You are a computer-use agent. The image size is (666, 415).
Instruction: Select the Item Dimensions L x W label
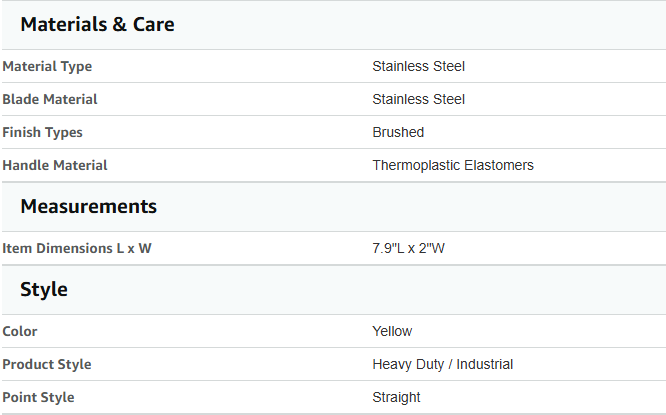77,248
